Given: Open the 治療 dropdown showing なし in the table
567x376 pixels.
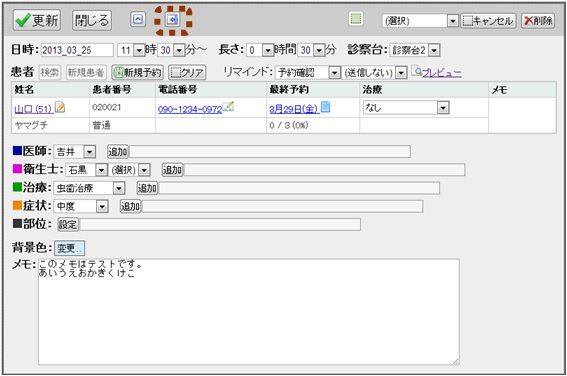Looking at the screenshot, I should pyautogui.click(x=406, y=107).
